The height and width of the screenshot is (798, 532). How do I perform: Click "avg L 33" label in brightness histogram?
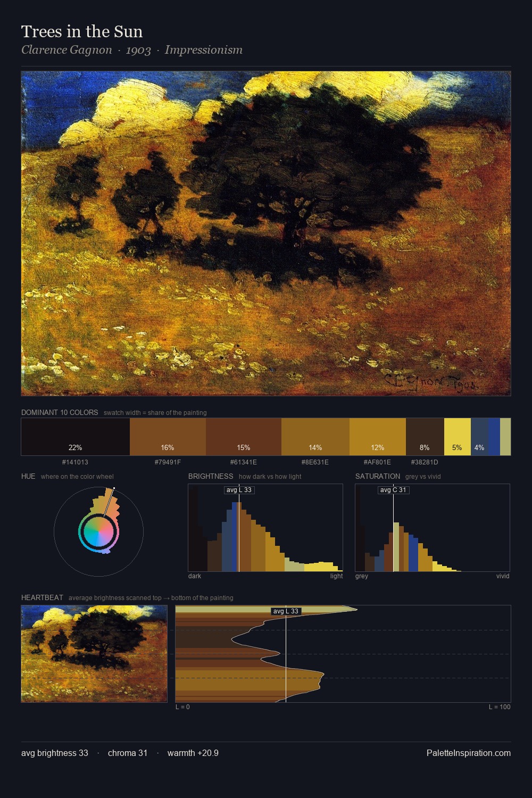[x=239, y=490]
